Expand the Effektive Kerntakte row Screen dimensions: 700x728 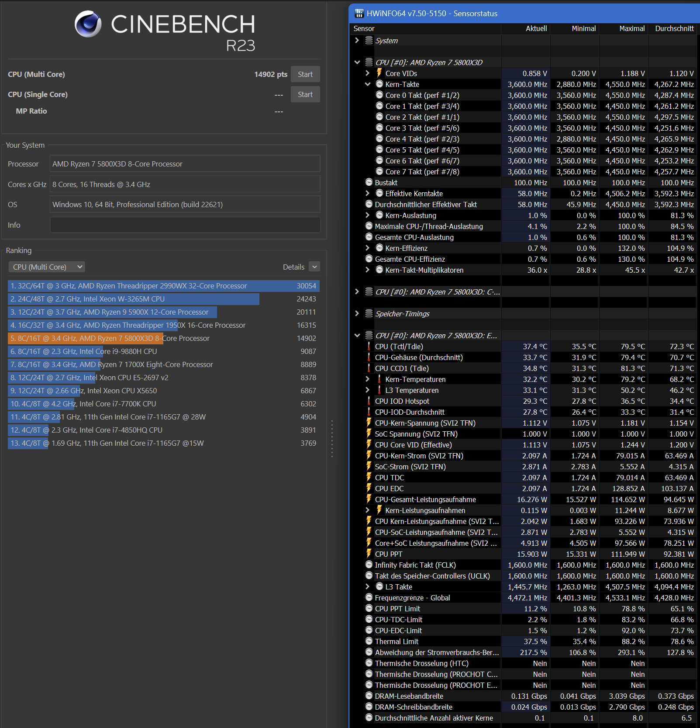tap(368, 194)
